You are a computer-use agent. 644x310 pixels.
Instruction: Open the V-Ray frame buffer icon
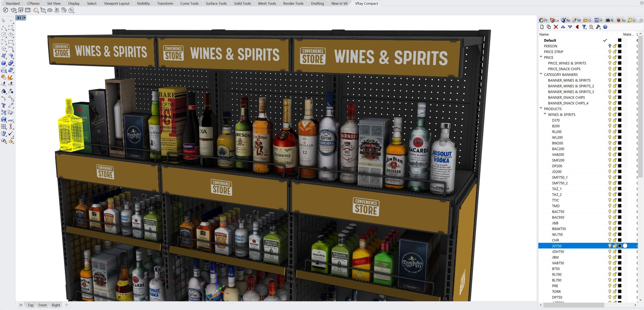(x=28, y=10)
